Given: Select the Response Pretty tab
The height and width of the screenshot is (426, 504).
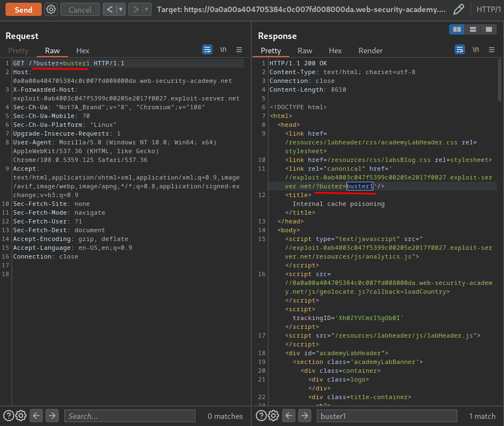Looking at the screenshot, I should point(271,51).
